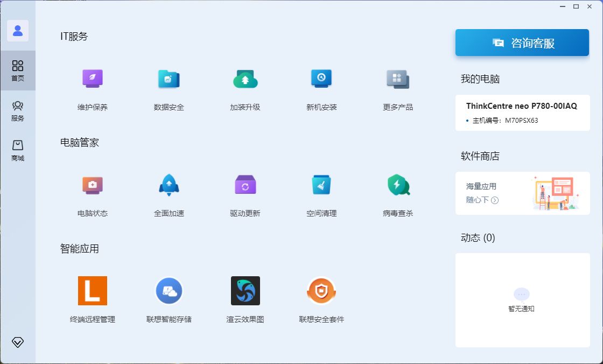View the 暂无通知 notification area

(x=521, y=299)
